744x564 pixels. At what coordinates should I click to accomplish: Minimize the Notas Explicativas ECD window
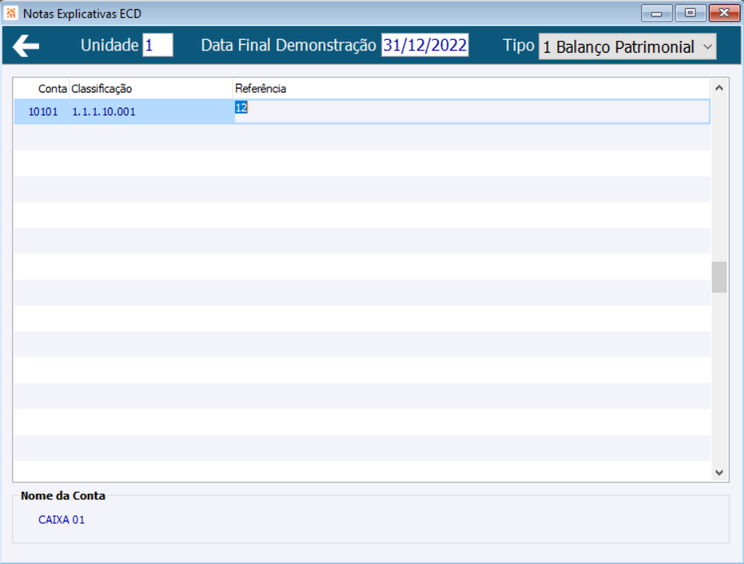(x=656, y=13)
